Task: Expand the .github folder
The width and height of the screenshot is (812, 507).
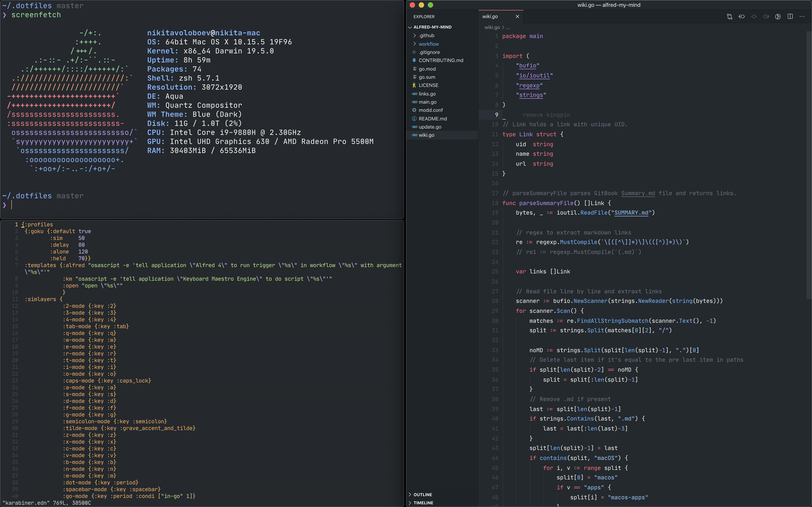Action: click(x=426, y=36)
